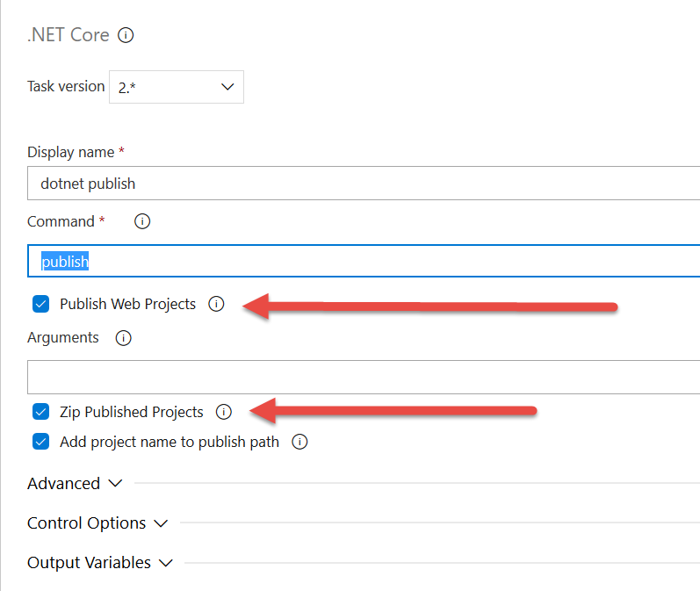Click the Add project name label text
This screenshot has width=700, height=591.
(x=170, y=442)
